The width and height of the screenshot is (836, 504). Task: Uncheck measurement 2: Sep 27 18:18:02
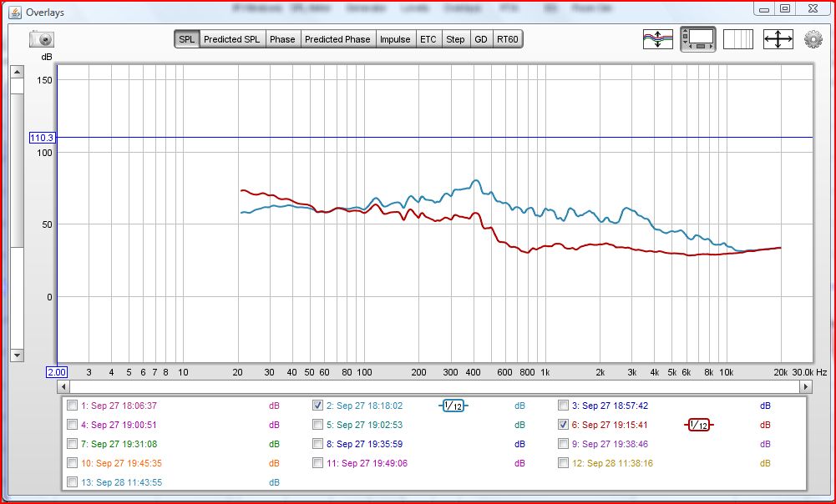(317, 406)
